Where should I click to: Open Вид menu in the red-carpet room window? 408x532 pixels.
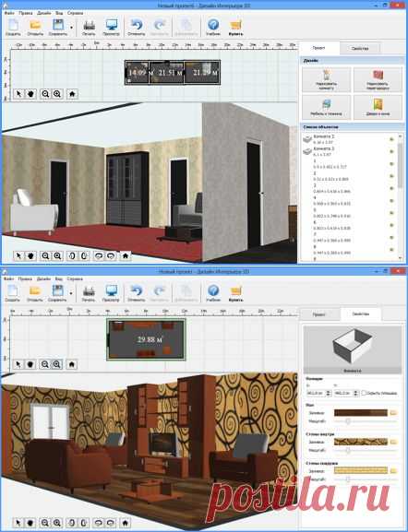coord(59,13)
